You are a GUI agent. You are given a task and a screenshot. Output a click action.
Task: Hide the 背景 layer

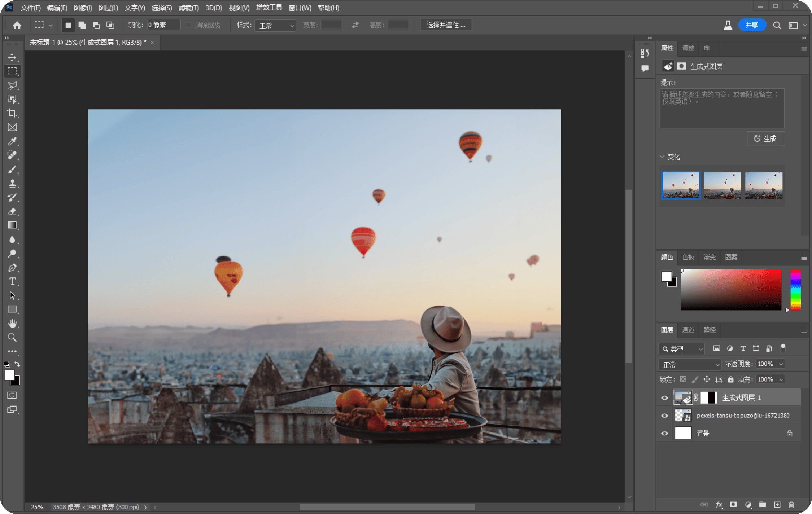pos(664,433)
